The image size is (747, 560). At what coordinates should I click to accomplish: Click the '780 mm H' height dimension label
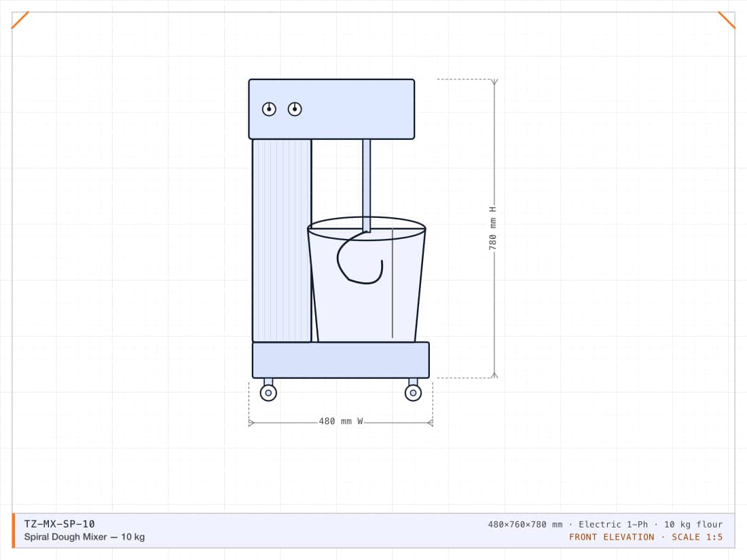coord(492,228)
